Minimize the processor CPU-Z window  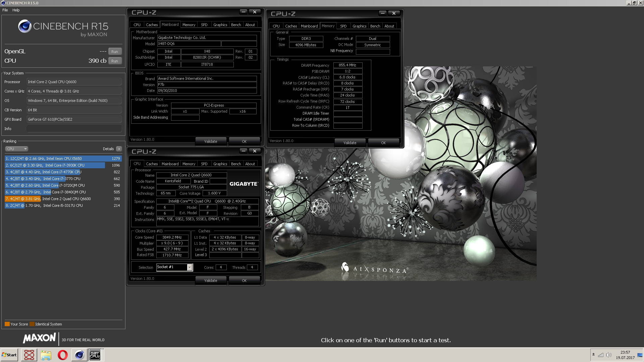[x=244, y=151]
